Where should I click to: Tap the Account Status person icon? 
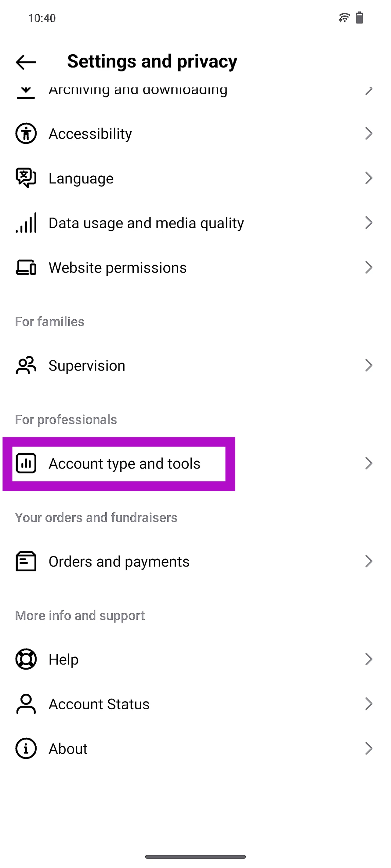[26, 704]
